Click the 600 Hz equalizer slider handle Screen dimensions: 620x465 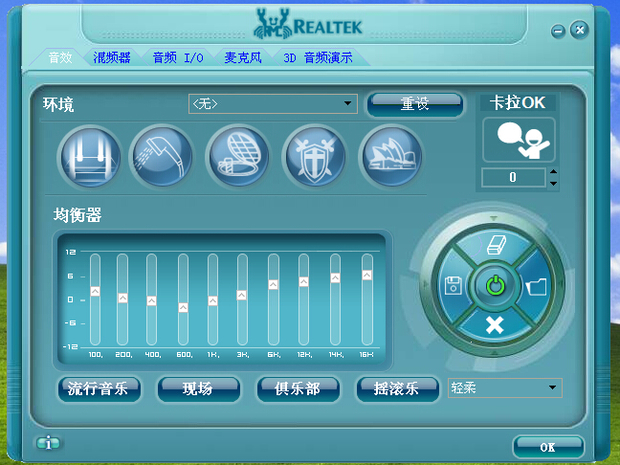(x=183, y=308)
